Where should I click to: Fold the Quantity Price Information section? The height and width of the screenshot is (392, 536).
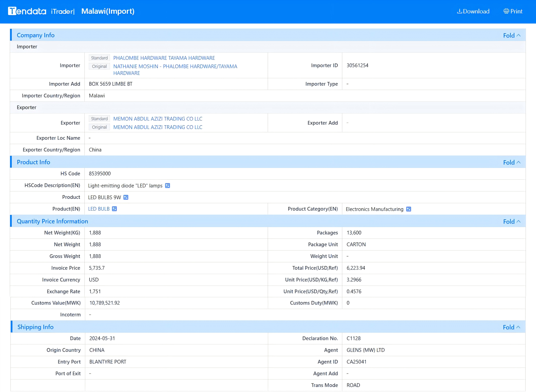[x=512, y=222]
